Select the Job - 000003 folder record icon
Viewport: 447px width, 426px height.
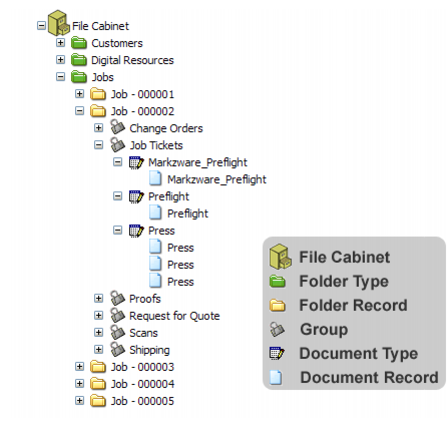[x=98, y=367]
